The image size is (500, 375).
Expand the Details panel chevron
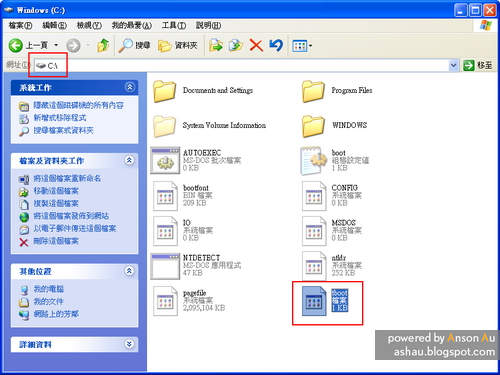point(130,344)
